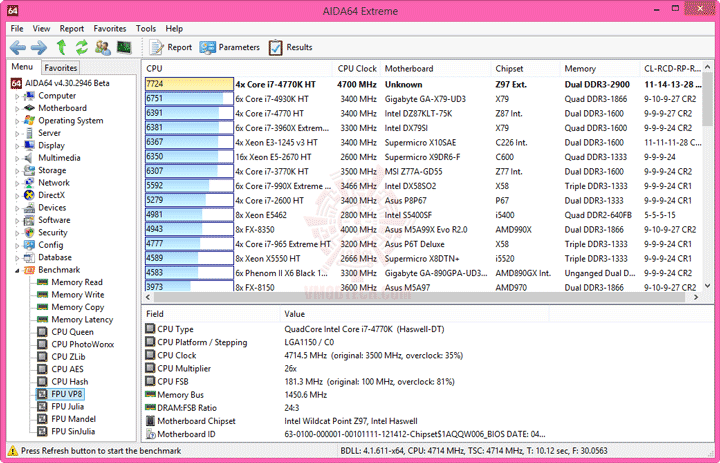The image size is (720, 463).
Task: Click the Benchmark folder icon
Action: [29, 270]
